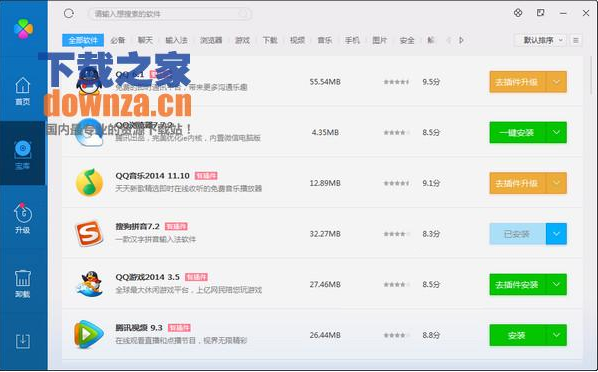Select the 全部软件 category tab
The image size is (598, 372).
pyautogui.click(x=83, y=40)
